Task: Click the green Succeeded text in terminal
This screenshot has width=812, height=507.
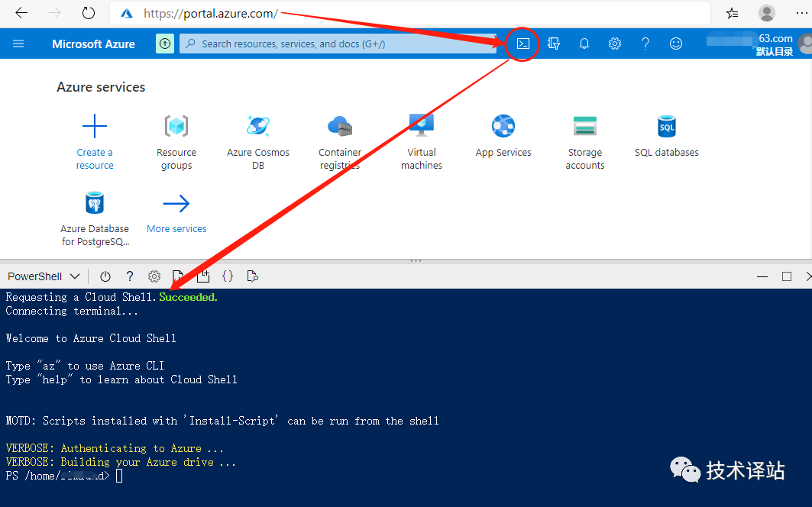Action: click(x=188, y=297)
